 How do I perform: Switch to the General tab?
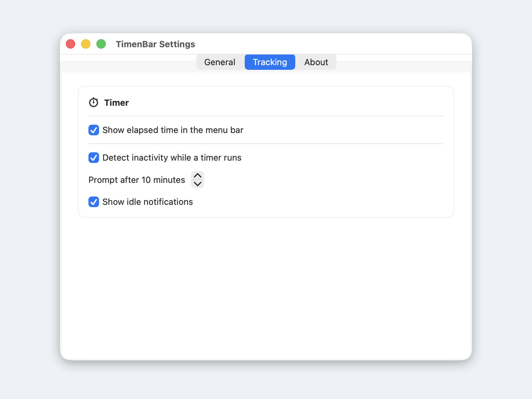coord(220,62)
